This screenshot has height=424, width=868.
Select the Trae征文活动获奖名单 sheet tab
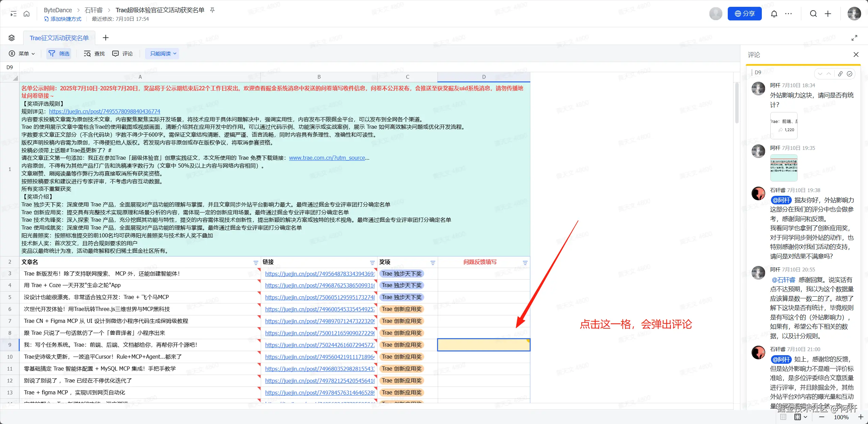coord(59,38)
